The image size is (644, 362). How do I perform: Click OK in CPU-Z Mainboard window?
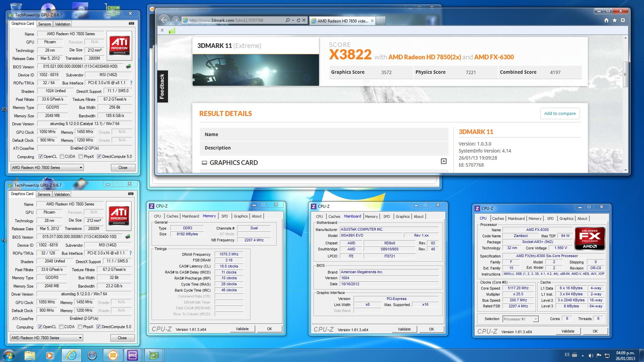tap(431, 329)
